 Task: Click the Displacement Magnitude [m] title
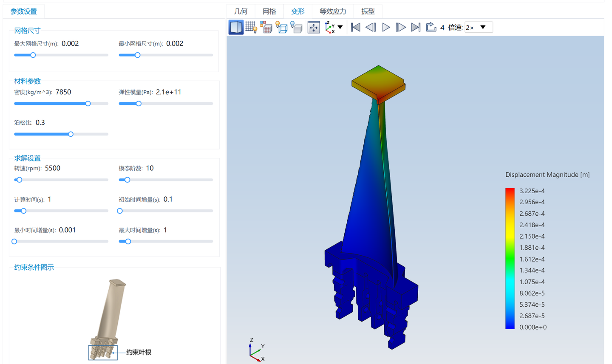click(547, 175)
